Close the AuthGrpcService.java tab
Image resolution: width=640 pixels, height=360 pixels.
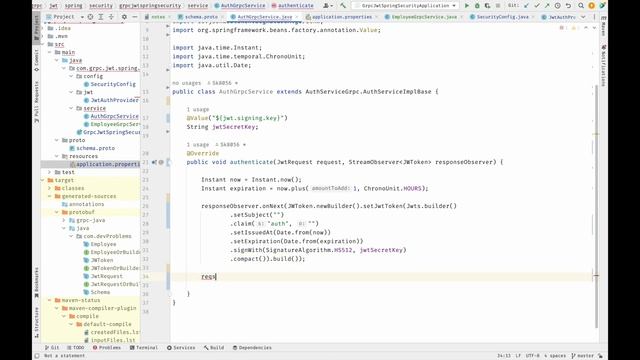[297, 17]
